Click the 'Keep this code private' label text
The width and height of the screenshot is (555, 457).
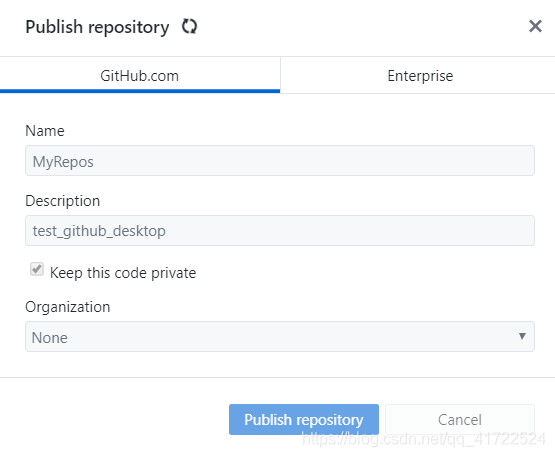(123, 273)
